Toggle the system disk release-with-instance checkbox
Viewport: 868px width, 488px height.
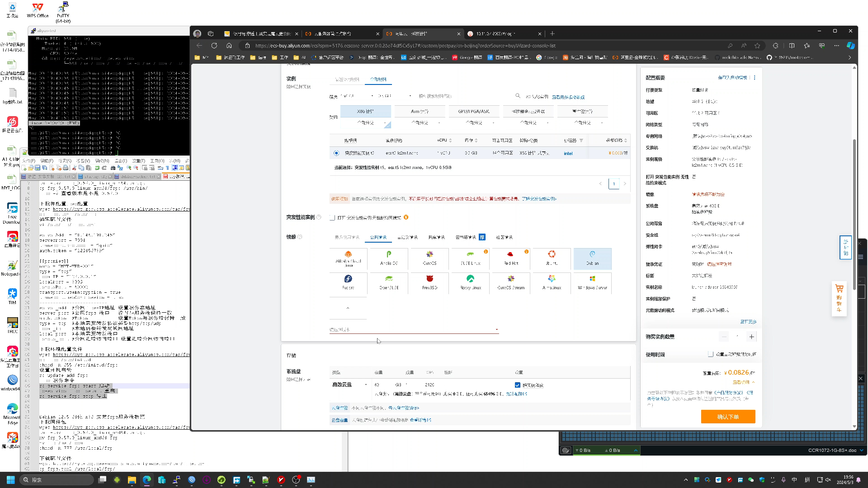pos(518,385)
